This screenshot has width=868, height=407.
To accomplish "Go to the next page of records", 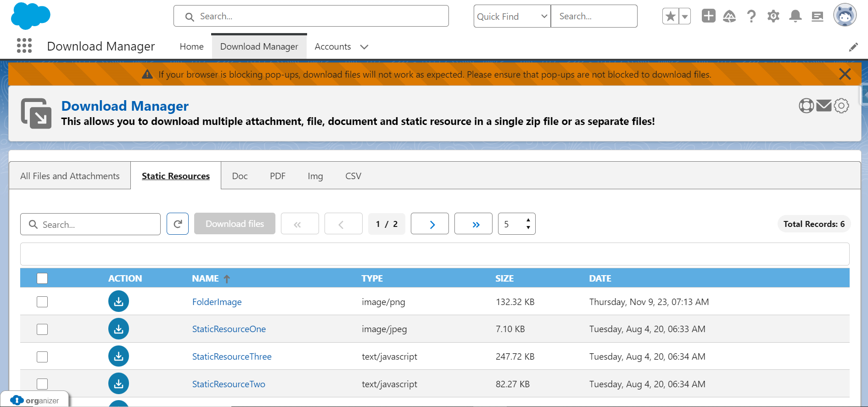I will coord(430,224).
